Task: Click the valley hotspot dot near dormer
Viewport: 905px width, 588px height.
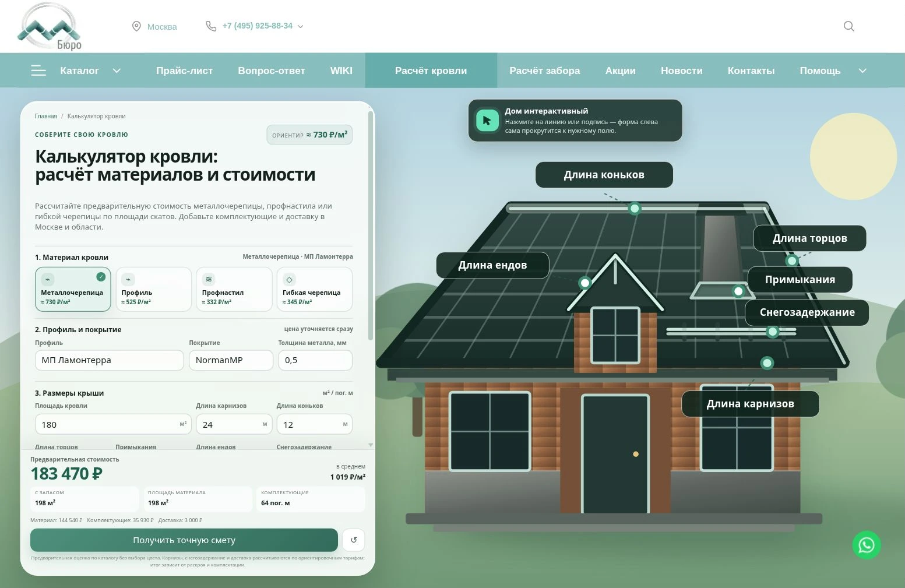Action: (x=585, y=283)
